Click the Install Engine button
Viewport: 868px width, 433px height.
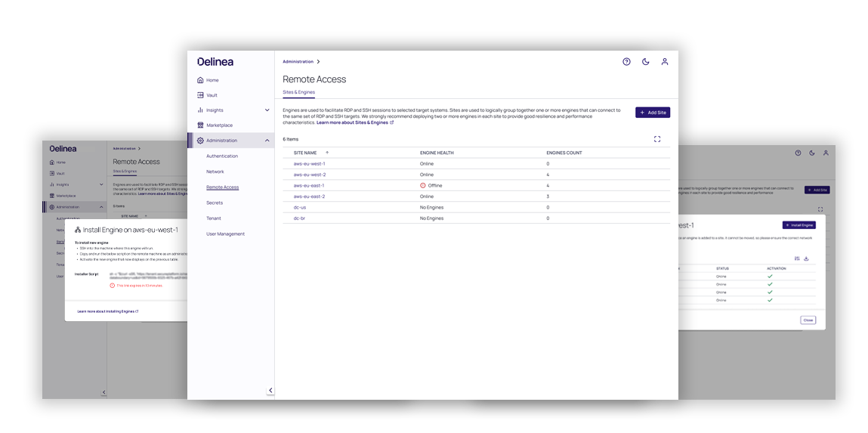[798, 225]
